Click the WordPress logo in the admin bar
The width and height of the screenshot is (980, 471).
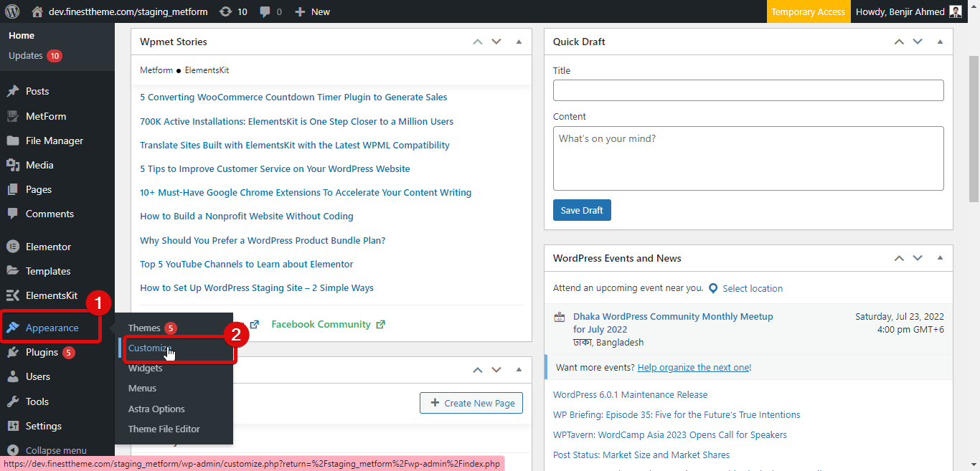[10, 11]
